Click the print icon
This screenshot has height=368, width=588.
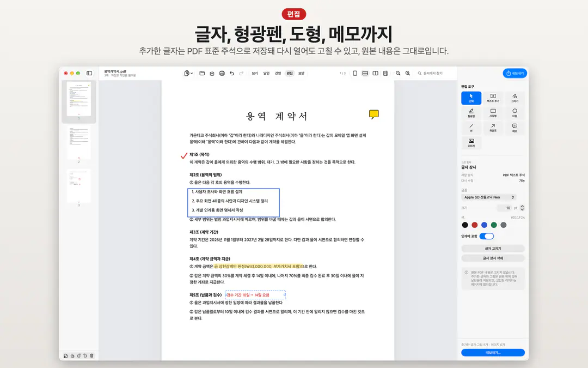(222, 73)
